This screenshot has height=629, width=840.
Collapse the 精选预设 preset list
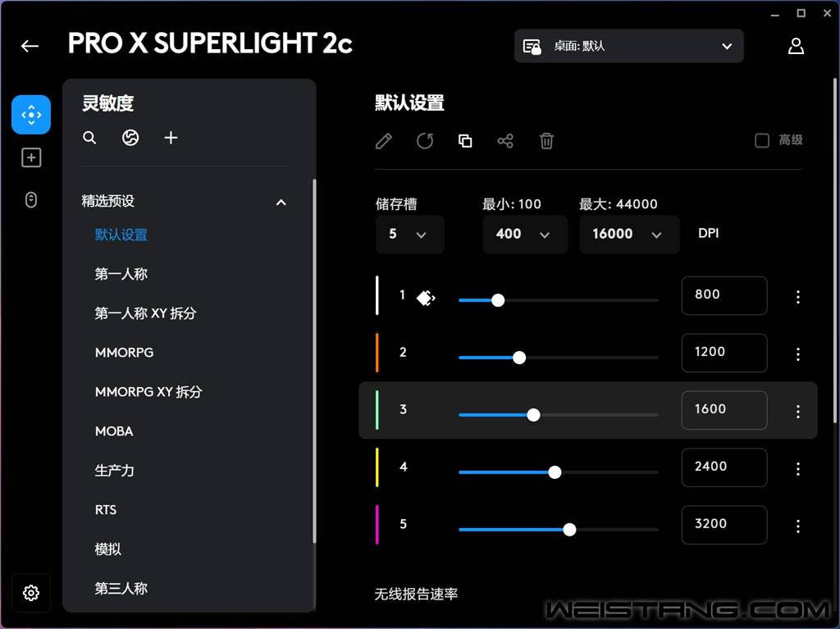(x=281, y=201)
